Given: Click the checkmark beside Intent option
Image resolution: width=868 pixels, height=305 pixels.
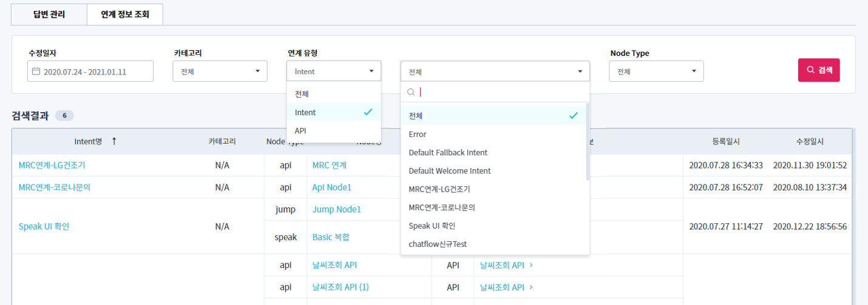Looking at the screenshot, I should coord(367,112).
